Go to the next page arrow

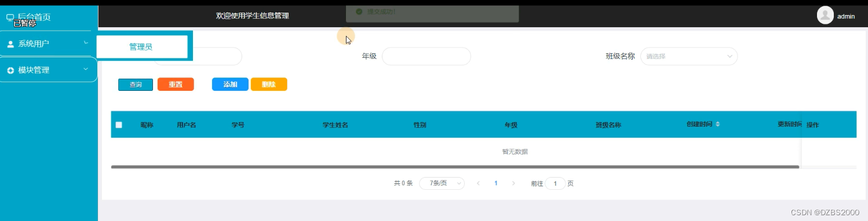513,183
